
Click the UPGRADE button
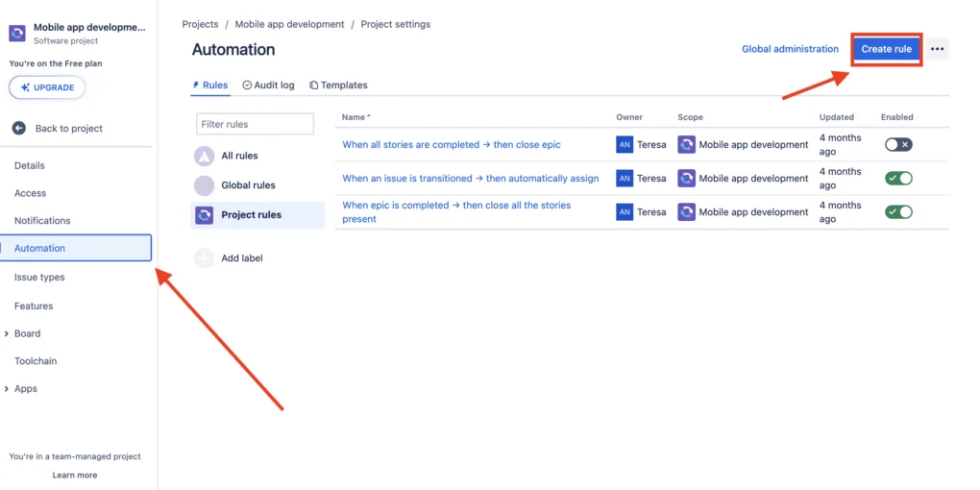pos(47,87)
